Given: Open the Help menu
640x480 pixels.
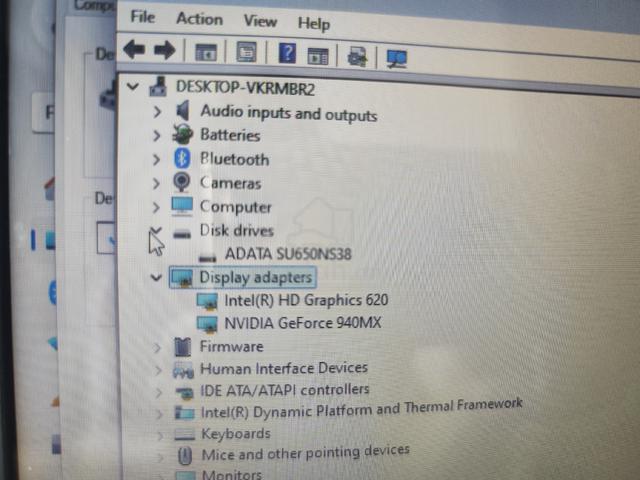Looking at the screenshot, I should [x=314, y=24].
